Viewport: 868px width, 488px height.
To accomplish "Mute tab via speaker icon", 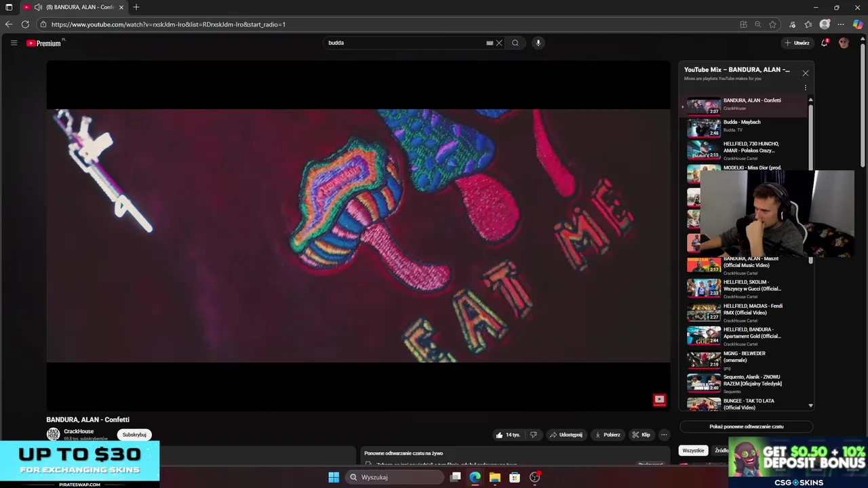I will (39, 7).
